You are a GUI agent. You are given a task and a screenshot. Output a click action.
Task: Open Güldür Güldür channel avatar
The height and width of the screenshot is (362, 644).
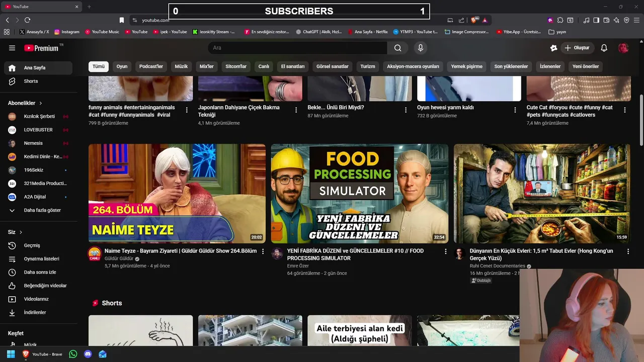[95, 253]
